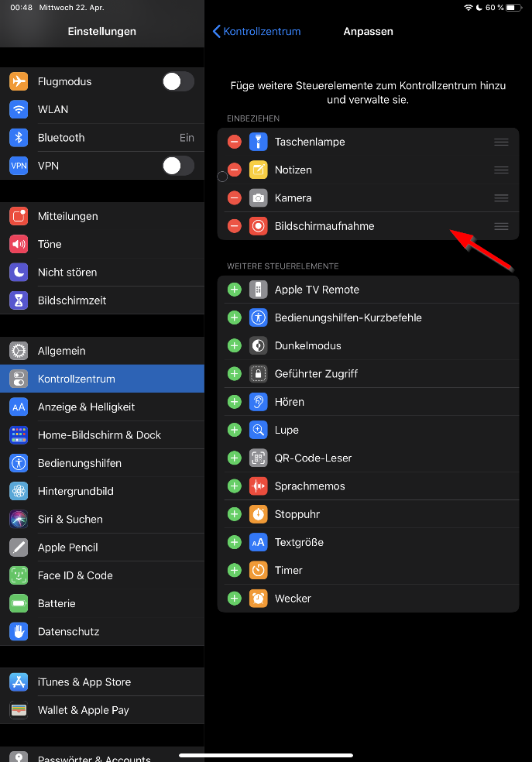Enable the VPN switch

pos(177,166)
